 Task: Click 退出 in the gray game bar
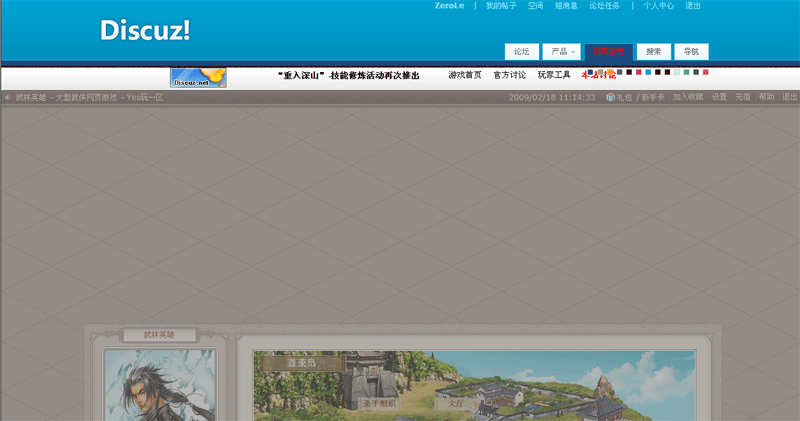790,97
